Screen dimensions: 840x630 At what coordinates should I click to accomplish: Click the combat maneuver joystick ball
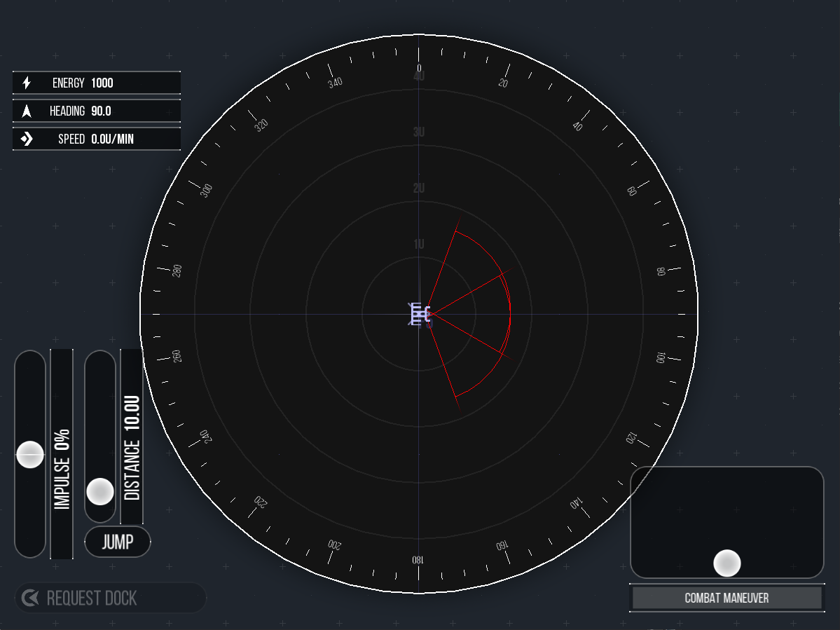tap(727, 561)
